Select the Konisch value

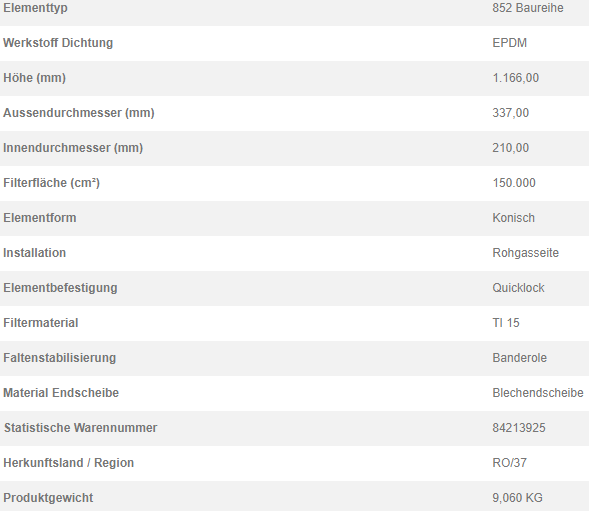pos(513,218)
